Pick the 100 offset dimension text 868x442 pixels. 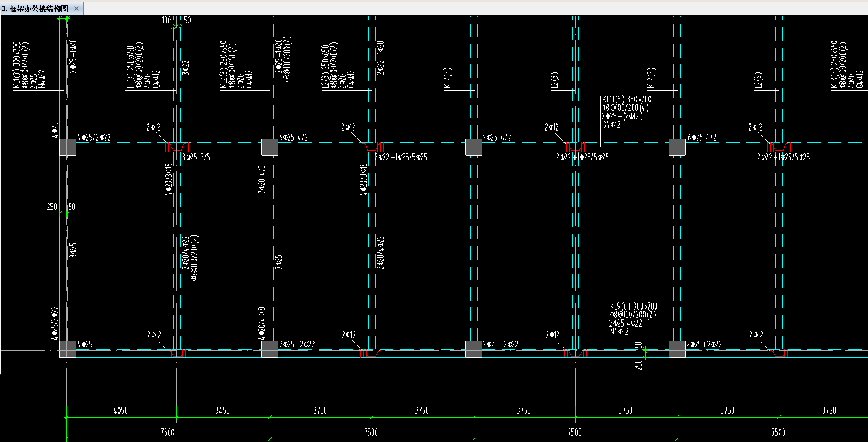pyautogui.click(x=166, y=20)
